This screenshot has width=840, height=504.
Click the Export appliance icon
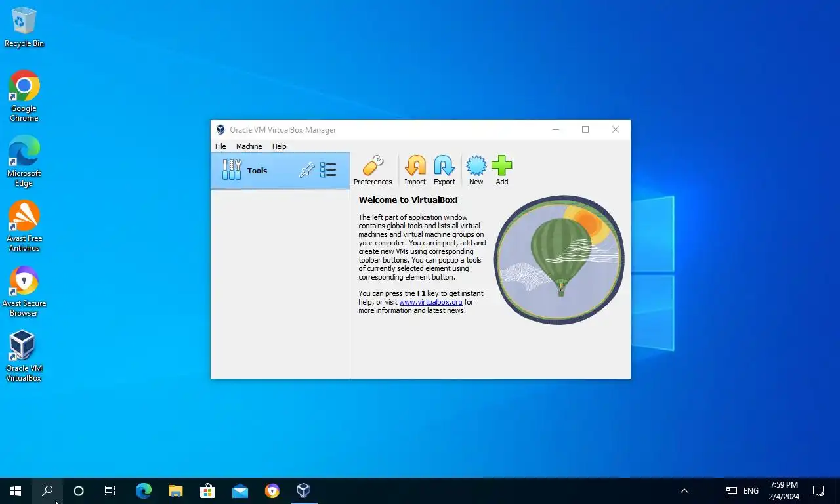(444, 171)
